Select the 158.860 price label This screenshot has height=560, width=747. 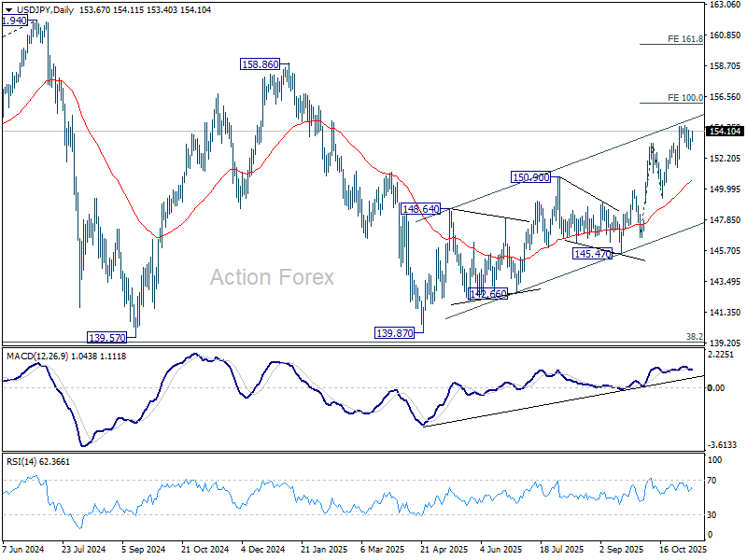pos(261,63)
